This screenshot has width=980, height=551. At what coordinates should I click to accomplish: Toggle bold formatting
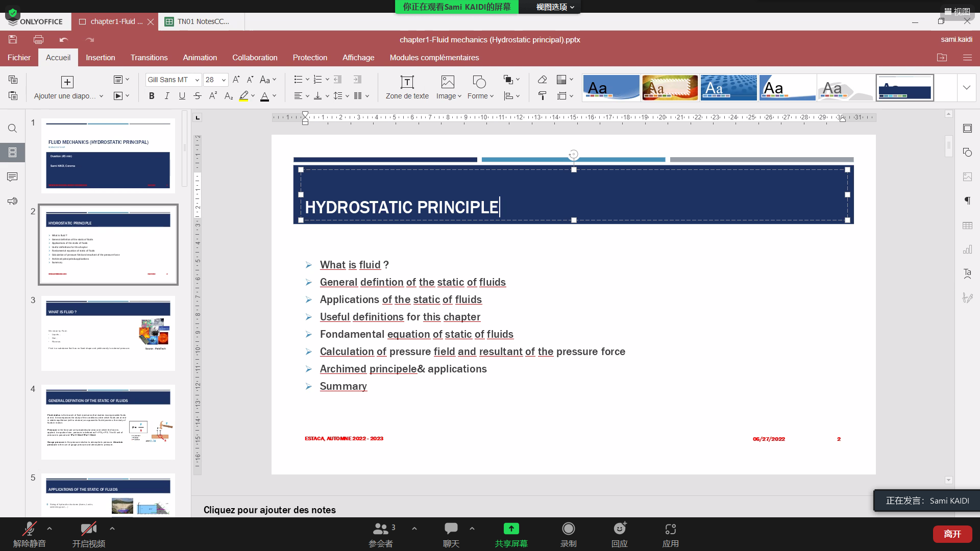(x=152, y=96)
